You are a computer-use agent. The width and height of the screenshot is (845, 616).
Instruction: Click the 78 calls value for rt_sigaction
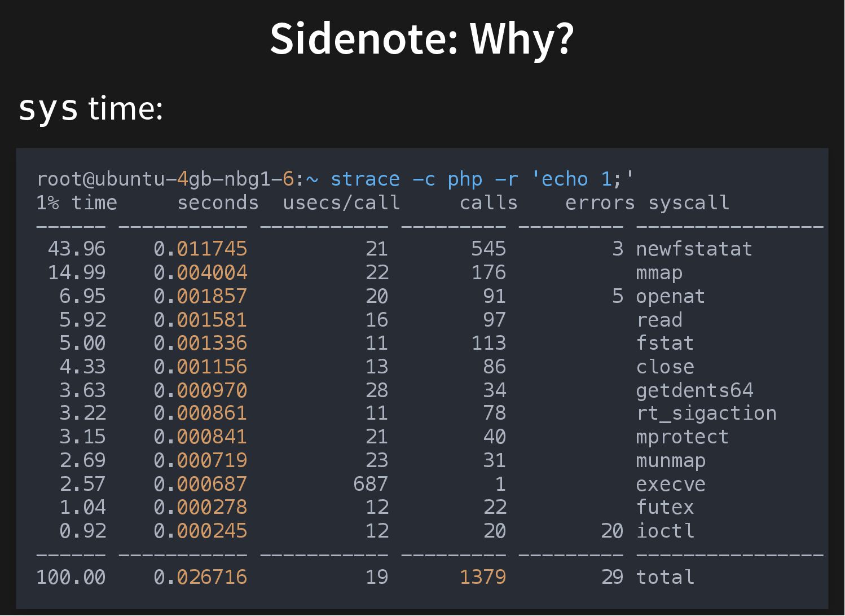[495, 413]
